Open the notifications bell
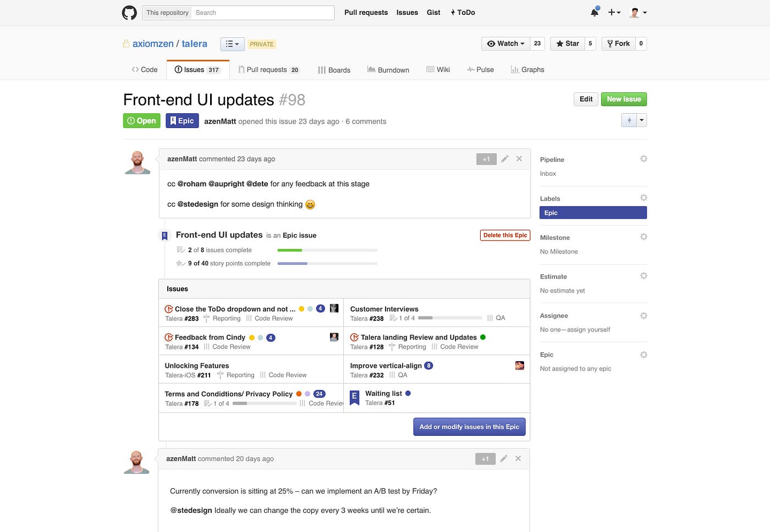770x532 pixels. pyautogui.click(x=594, y=12)
